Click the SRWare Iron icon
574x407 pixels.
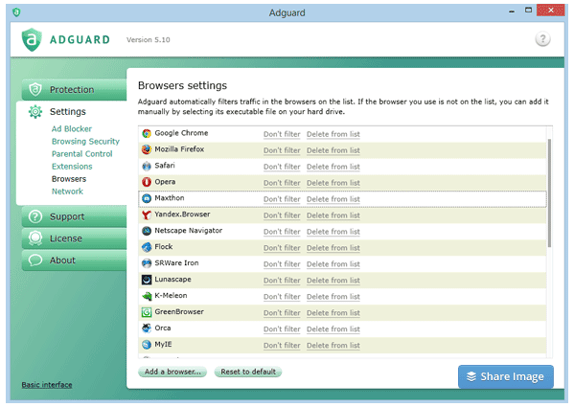pos(146,264)
